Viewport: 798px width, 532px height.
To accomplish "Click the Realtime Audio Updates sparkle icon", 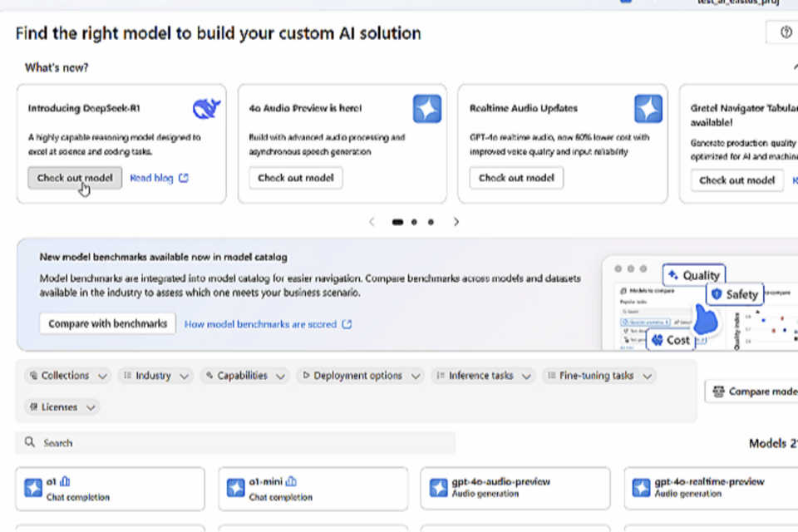I will point(648,109).
